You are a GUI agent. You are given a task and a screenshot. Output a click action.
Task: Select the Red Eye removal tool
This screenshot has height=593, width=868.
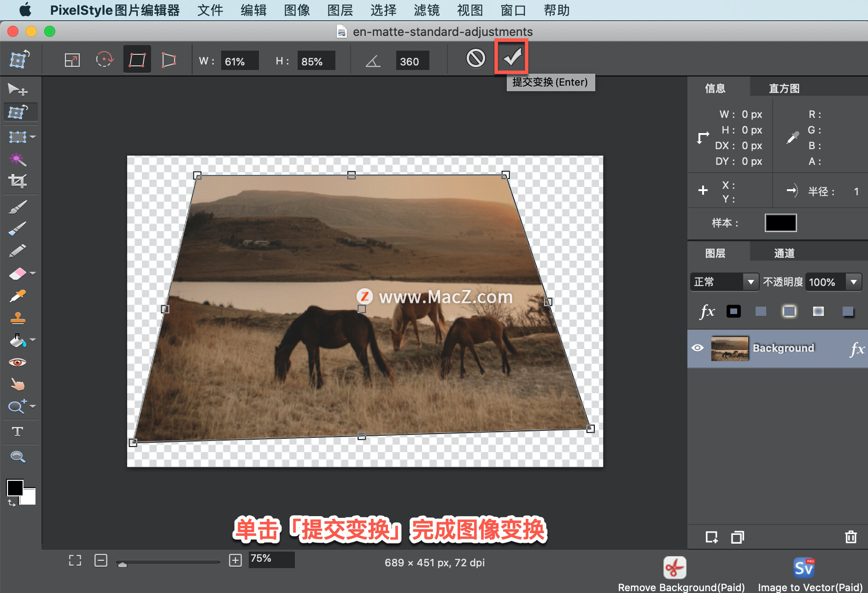tap(18, 362)
